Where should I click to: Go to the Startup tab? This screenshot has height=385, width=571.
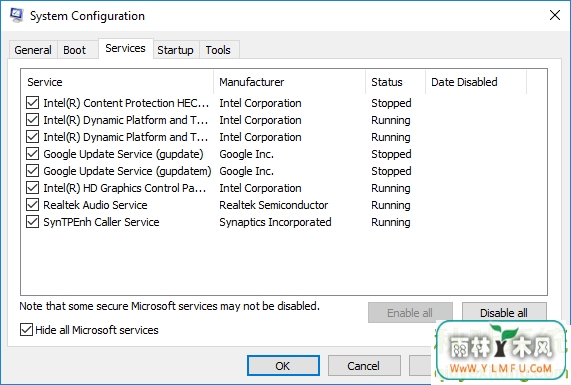coord(176,50)
